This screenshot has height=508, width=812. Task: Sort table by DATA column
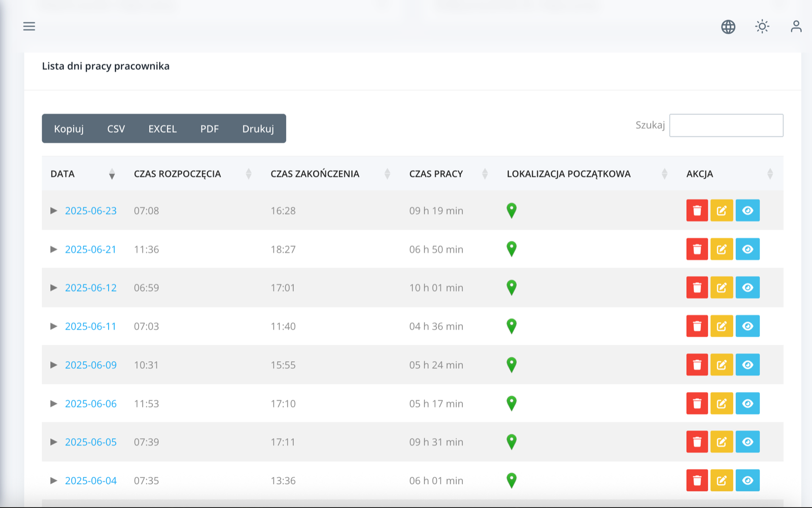point(84,174)
